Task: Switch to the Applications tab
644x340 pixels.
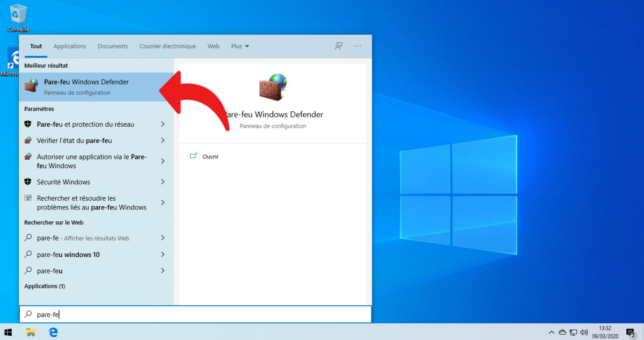Action: click(70, 46)
